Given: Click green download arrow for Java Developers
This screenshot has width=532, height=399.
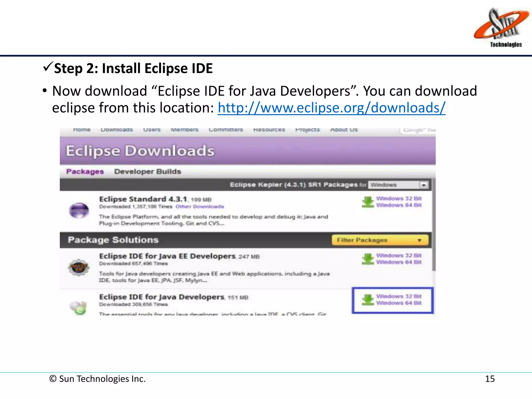Looking at the screenshot, I should pyautogui.click(x=368, y=300).
